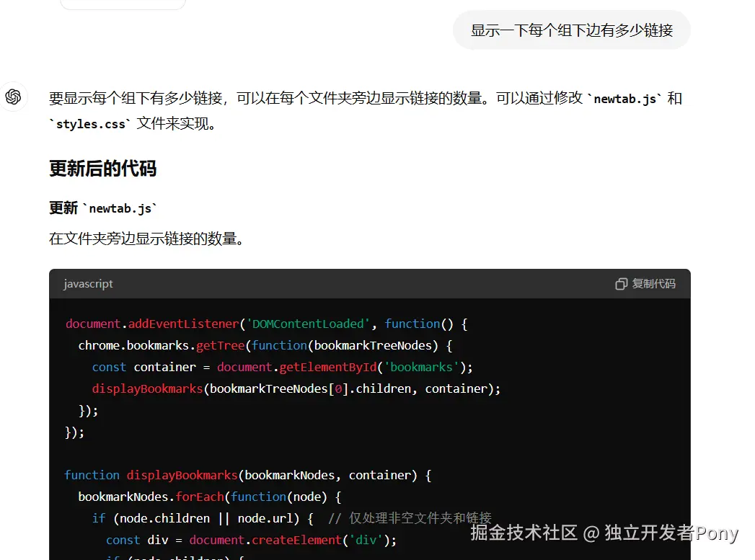Select the 更新 `newtab.js` subheading

coord(103,209)
